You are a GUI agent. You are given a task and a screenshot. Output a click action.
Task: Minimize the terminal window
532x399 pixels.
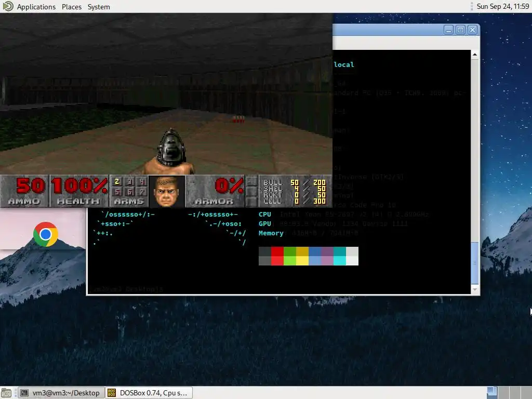(448, 30)
